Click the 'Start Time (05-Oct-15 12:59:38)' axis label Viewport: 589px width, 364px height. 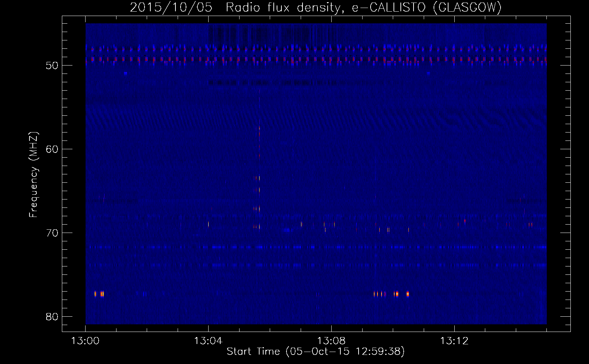click(x=316, y=352)
